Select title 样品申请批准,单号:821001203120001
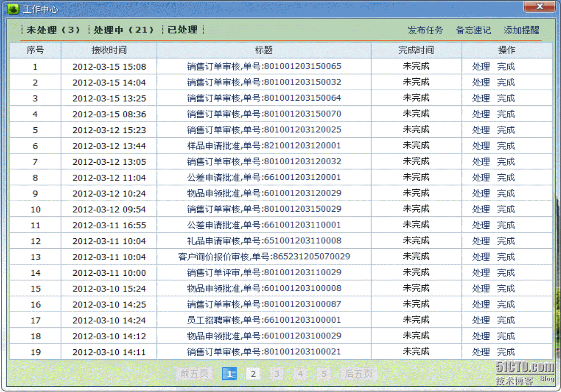 point(264,146)
